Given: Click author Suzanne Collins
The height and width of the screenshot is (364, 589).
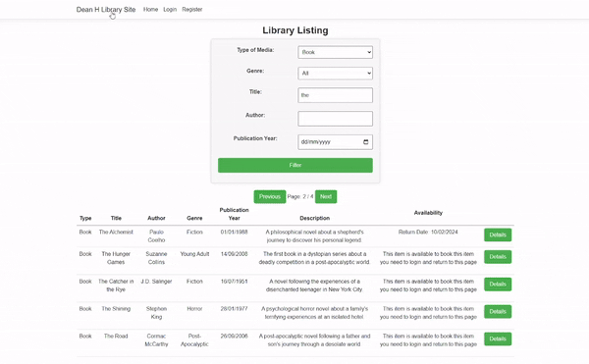Looking at the screenshot, I should (156, 258).
